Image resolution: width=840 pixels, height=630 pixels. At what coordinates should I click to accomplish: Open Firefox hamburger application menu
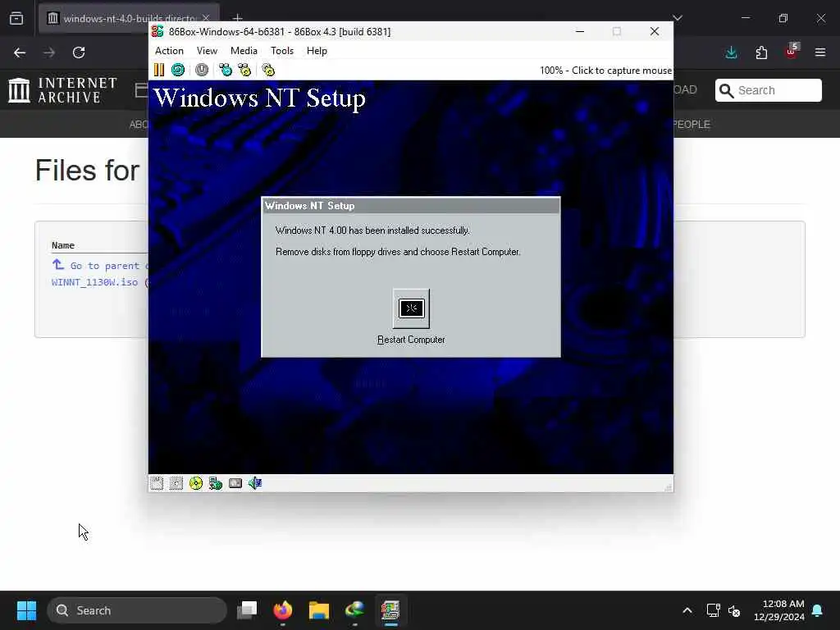click(x=820, y=52)
